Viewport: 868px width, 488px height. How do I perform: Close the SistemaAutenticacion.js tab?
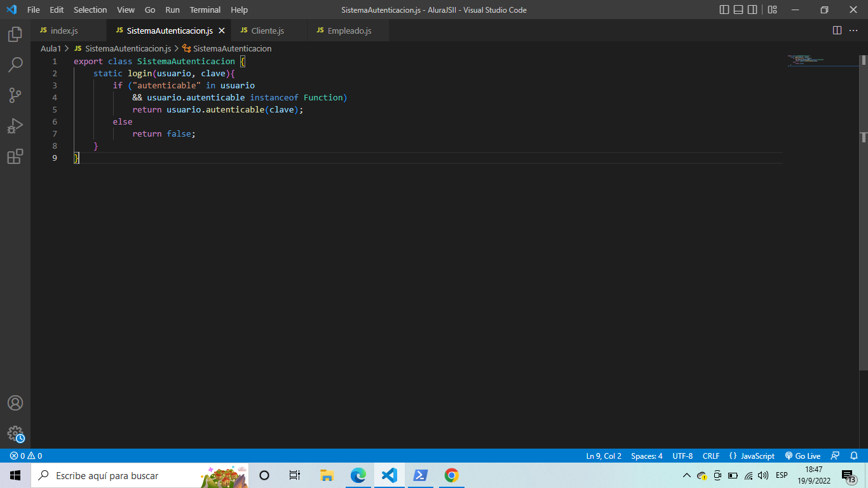(x=221, y=30)
